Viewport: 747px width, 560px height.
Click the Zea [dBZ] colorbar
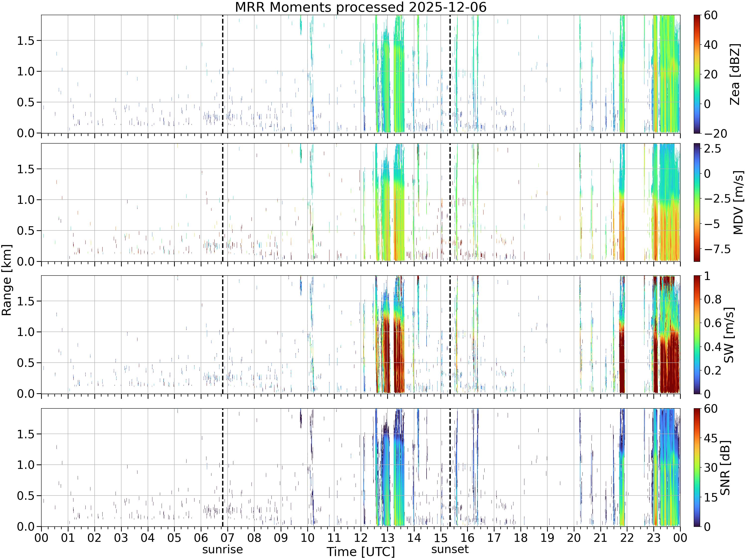pos(697,74)
